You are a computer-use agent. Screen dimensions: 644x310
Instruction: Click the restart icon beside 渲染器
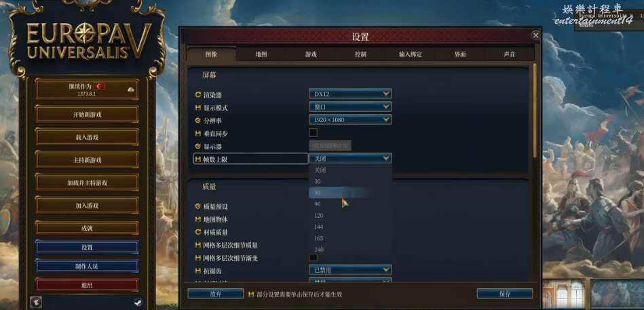[x=198, y=95]
